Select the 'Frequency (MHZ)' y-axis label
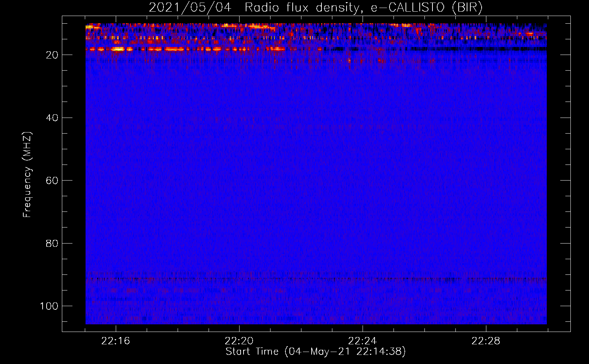Image resolution: width=589 pixels, height=364 pixels. [27, 175]
